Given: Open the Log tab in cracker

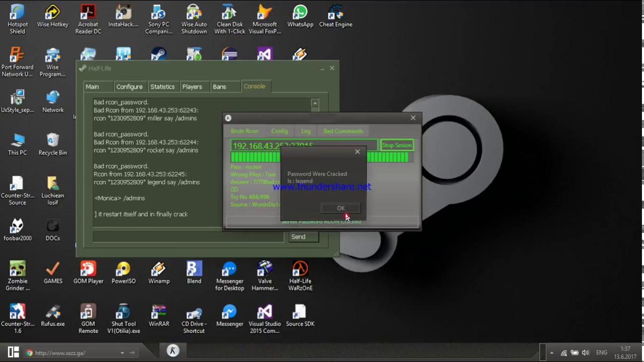Looking at the screenshot, I should click(x=306, y=131).
